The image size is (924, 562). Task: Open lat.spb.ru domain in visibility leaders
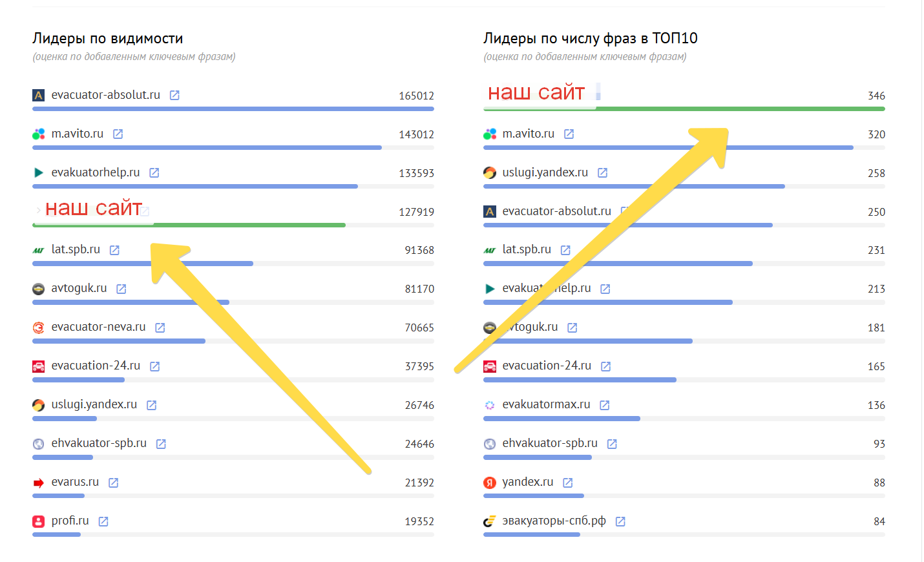pos(76,249)
